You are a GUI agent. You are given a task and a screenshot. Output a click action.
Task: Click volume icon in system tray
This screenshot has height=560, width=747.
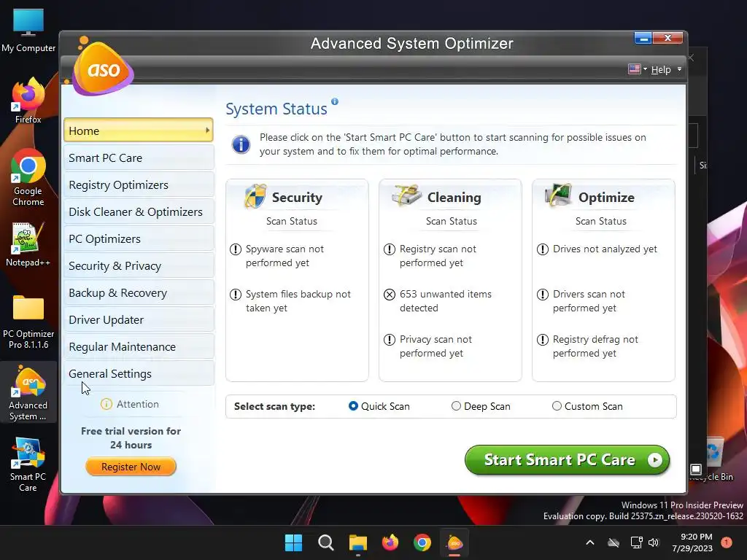click(x=654, y=542)
